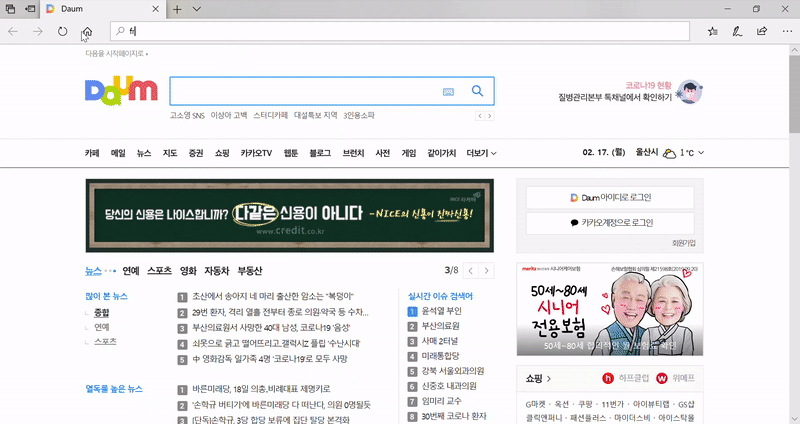Screen dimensions: 800x424
Task: Go to next news page arrow
Action: [x=486, y=270]
